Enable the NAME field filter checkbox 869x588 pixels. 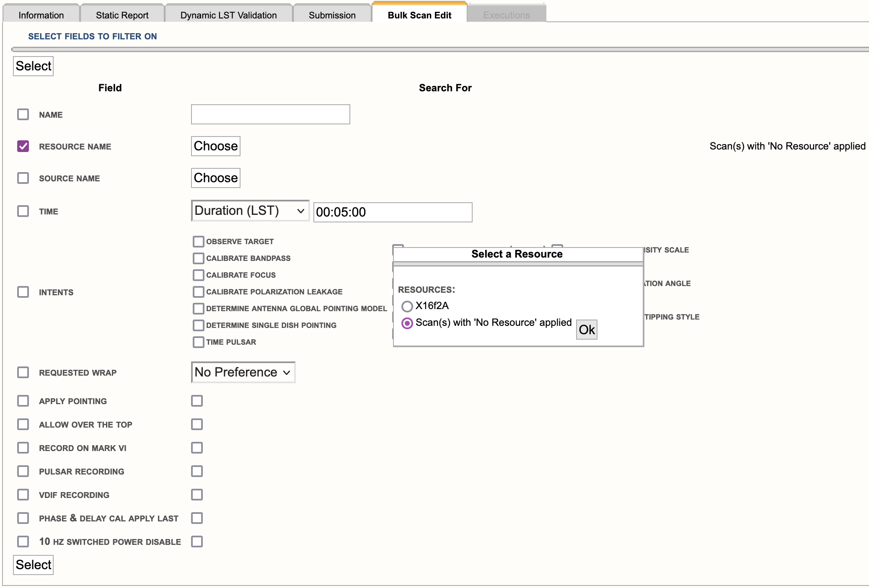pyautogui.click(x=23, y=114)
